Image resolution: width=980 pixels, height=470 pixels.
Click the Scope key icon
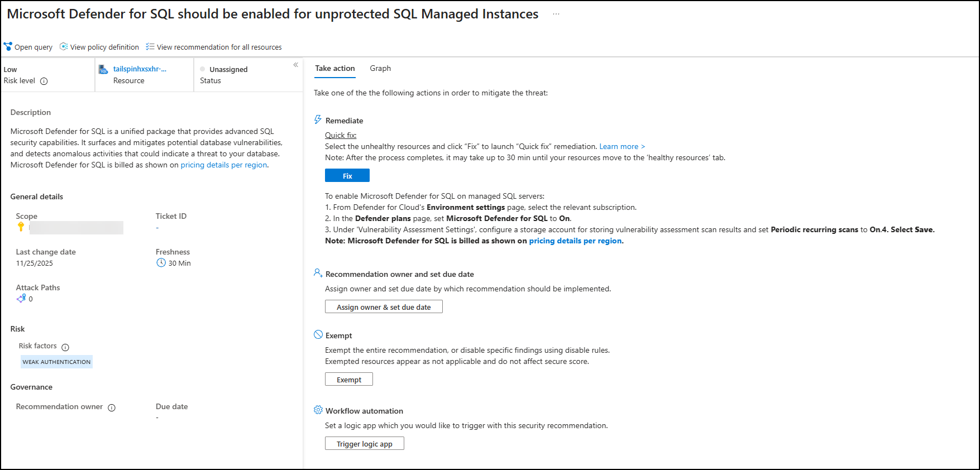pyautogui.click(x=21, y=227)
